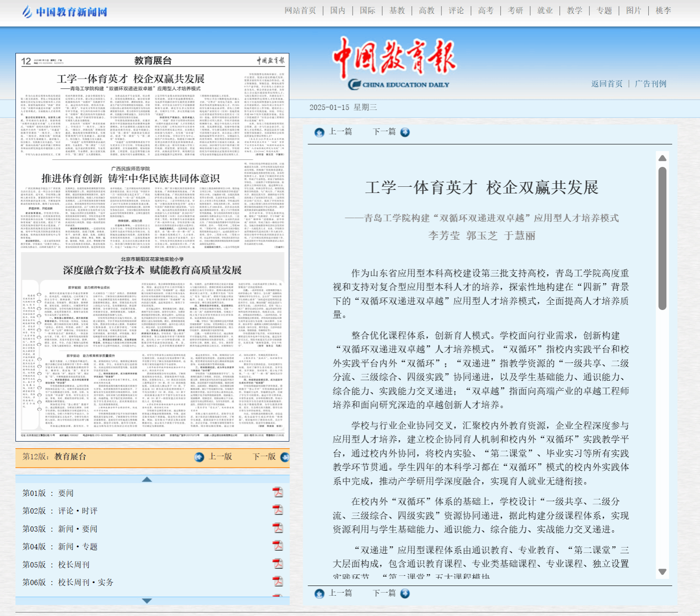700x616 pixels.
Task: Click the article scrollbar thumb
Action: pyautogui.click(x=662, y=238)
